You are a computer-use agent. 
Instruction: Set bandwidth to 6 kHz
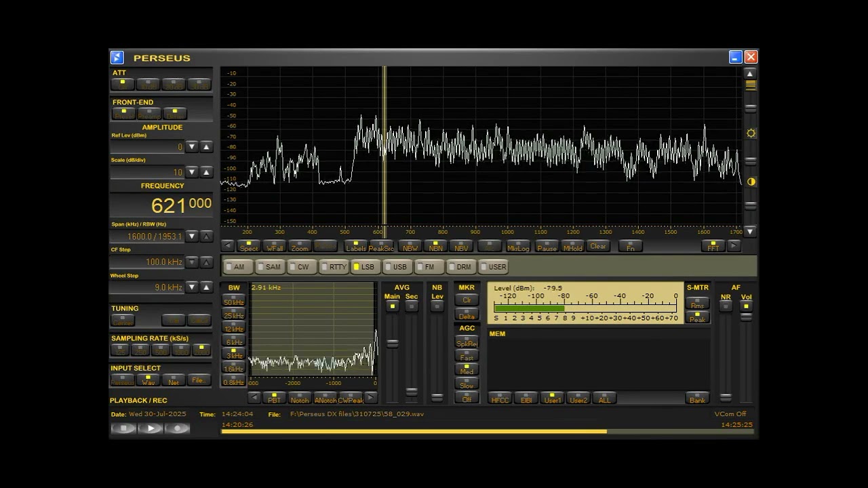click(233, 341)
